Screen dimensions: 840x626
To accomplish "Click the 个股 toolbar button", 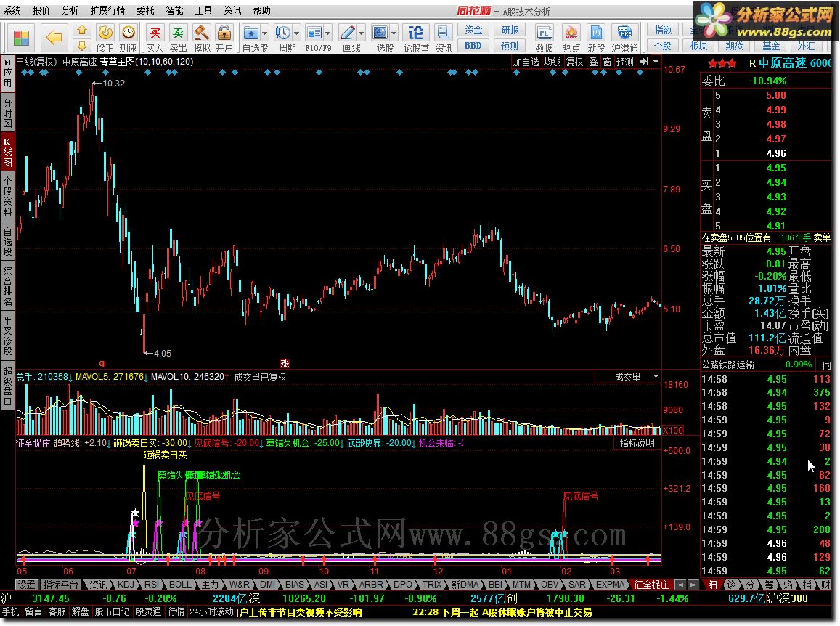I will pos(663,46).
